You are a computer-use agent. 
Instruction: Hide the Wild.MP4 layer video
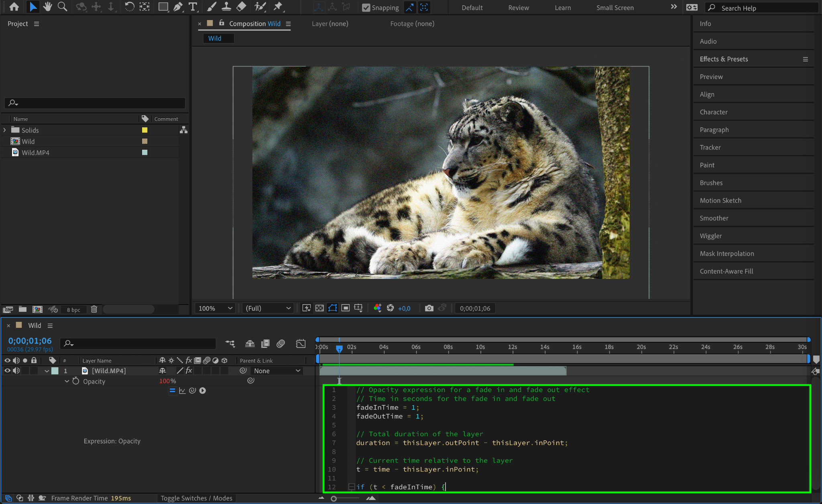click(x=7, y=371)
